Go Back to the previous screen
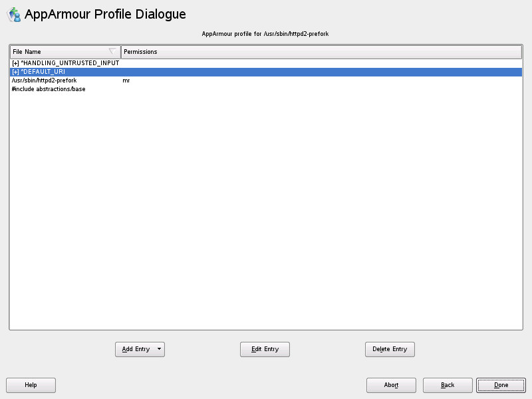 447,385
